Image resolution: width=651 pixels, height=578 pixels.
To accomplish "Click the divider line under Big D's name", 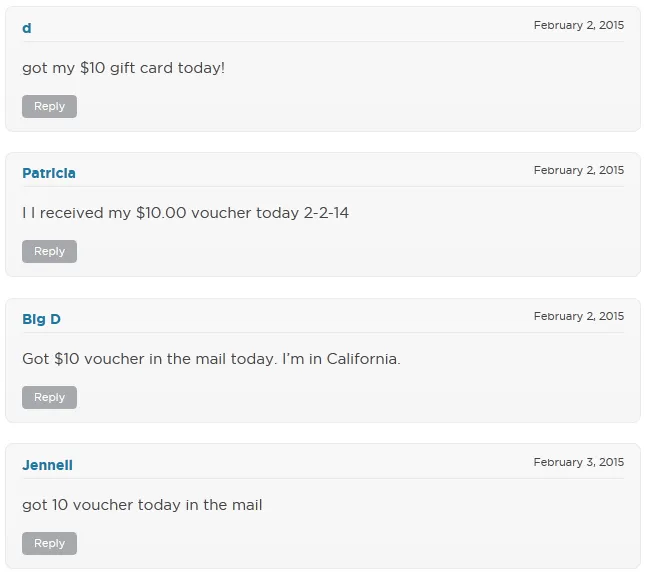I will pyautogui.click(x=323, y=333).
